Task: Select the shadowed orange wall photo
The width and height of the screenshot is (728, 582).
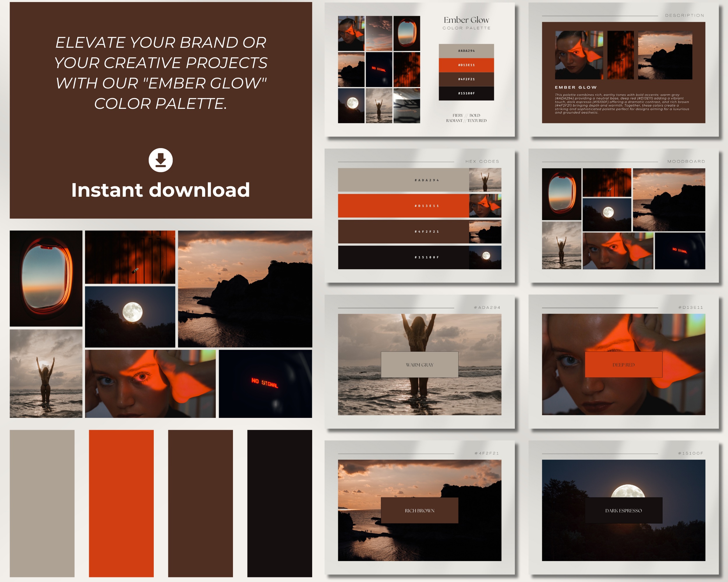Action: [x=130, y=257]
